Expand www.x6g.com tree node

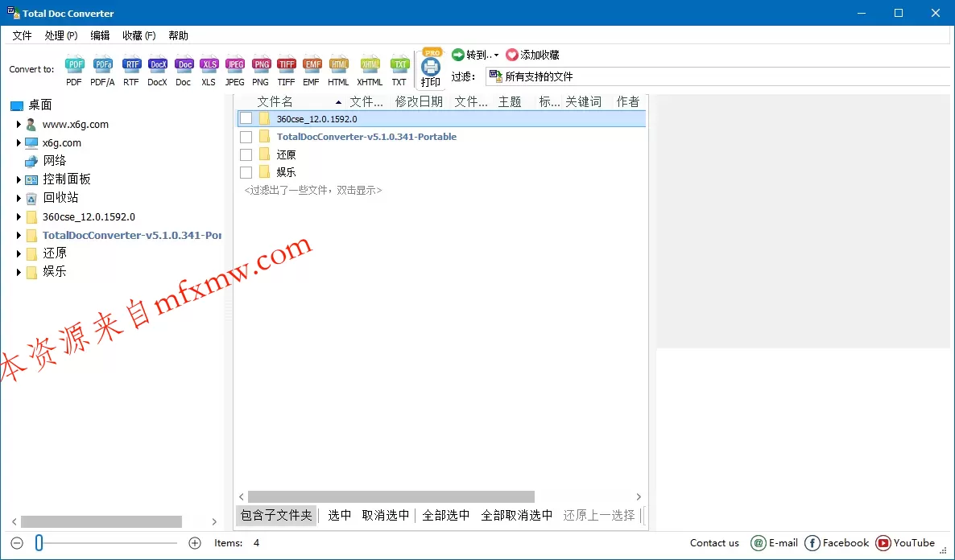(x=19, y=124)
